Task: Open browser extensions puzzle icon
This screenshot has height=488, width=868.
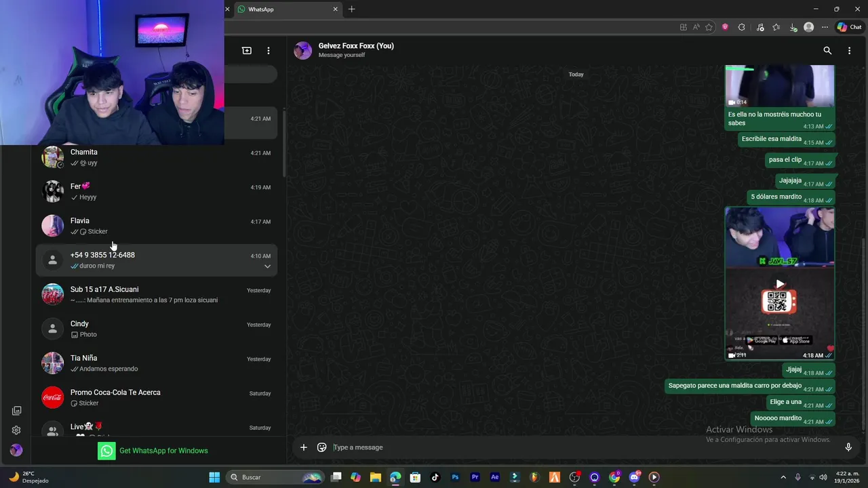Action: pyautogui.click(x=741, y=27)
